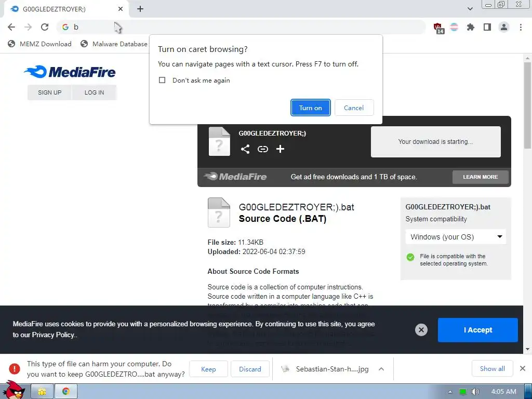Click the plus icon under the file name
This screenshot has height=399, width=532.
280,149
